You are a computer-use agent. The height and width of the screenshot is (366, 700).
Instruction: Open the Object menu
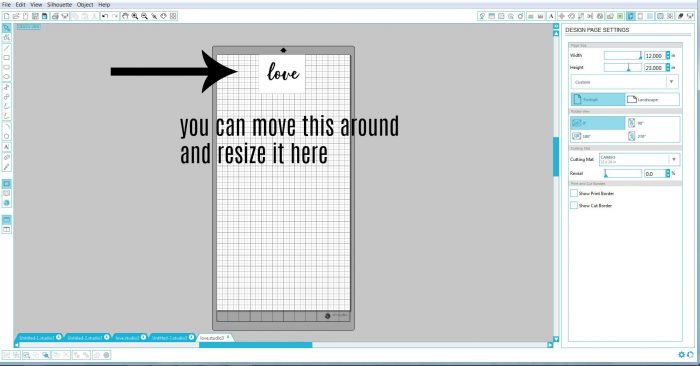pyautogui.click(x=85, y=4)
